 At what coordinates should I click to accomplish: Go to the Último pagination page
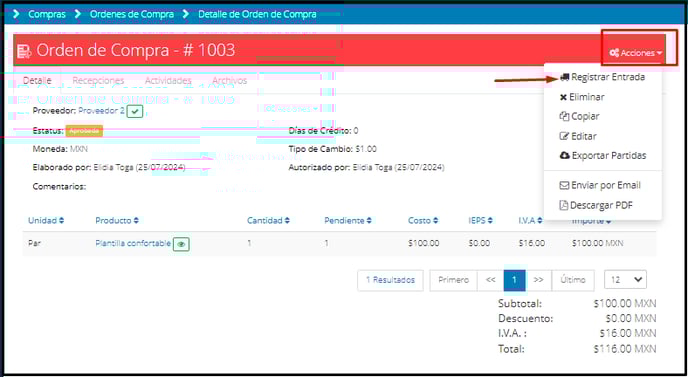point(573,280)
